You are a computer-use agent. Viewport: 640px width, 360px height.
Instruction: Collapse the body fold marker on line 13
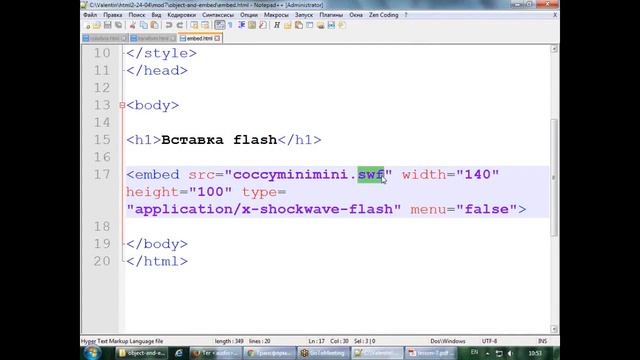[122, 105]
